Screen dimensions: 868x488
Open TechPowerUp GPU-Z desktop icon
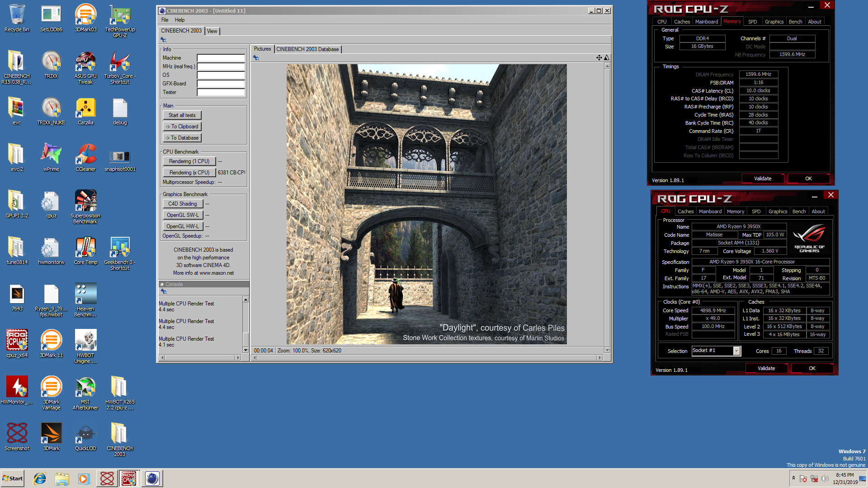(120, 21)
